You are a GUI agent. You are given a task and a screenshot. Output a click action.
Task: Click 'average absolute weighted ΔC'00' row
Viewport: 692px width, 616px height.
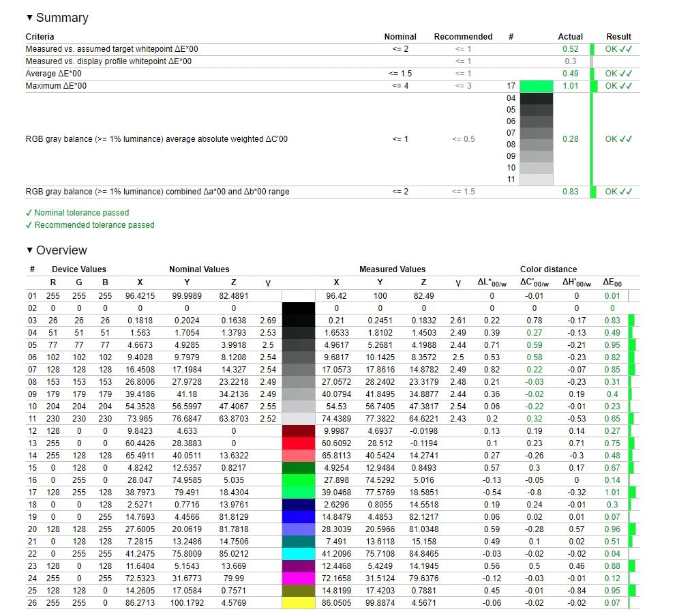332,139
